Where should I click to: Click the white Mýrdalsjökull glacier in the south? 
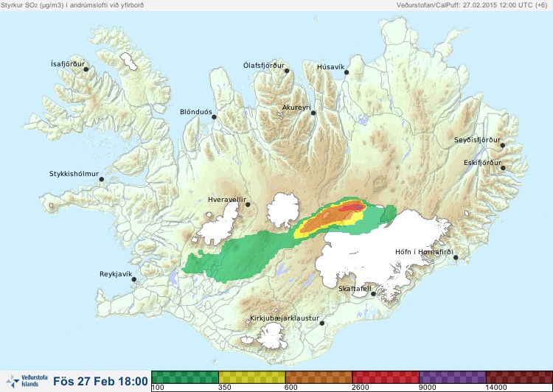(271, 337)
